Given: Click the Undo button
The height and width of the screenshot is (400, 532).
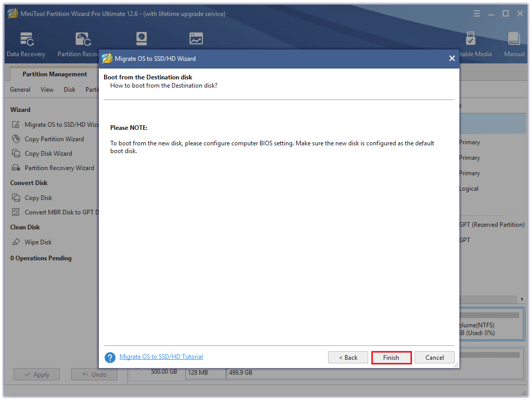Looking at the screenshot, I should [94, 375].
